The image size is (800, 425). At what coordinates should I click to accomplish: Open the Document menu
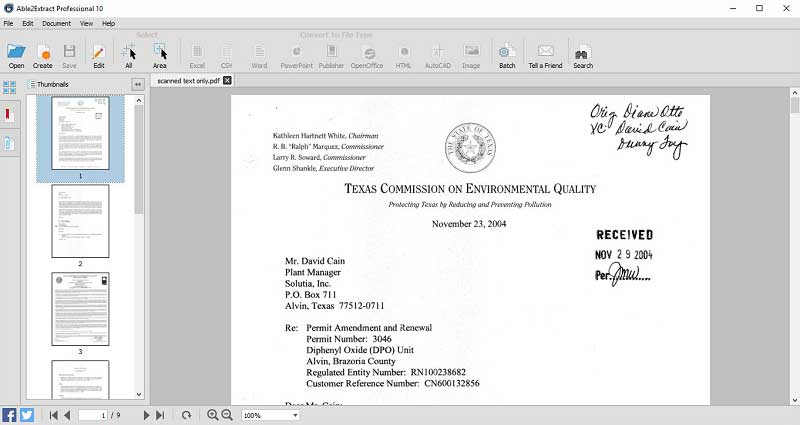click(x=56, y=23)
